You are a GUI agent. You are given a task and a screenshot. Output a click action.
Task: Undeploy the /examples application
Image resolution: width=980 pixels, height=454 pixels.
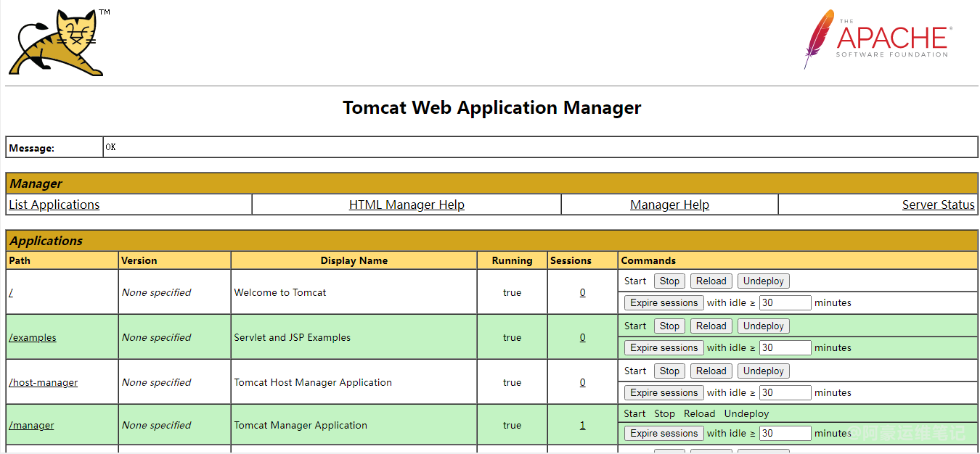pyautogui.click(x=763, y=326)
